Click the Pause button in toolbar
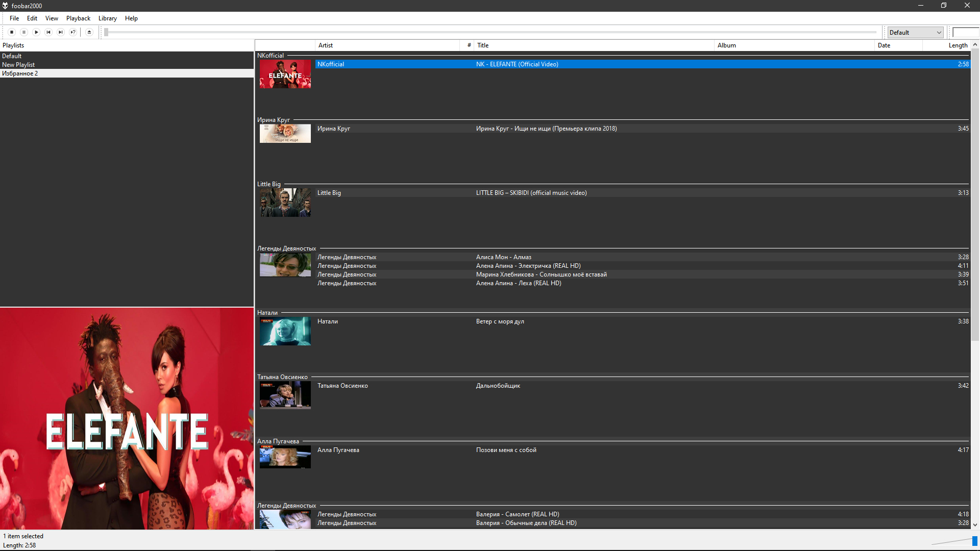 pos(24,32)
